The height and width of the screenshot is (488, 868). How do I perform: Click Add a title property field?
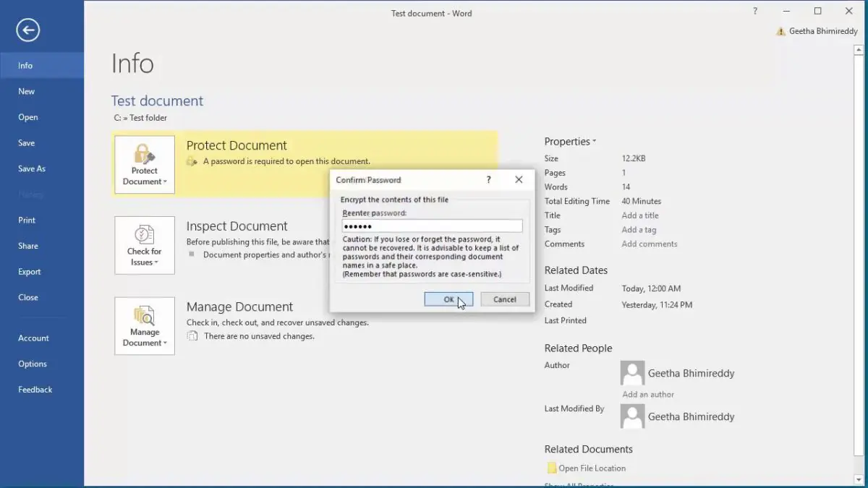click(x=640, y=215)
